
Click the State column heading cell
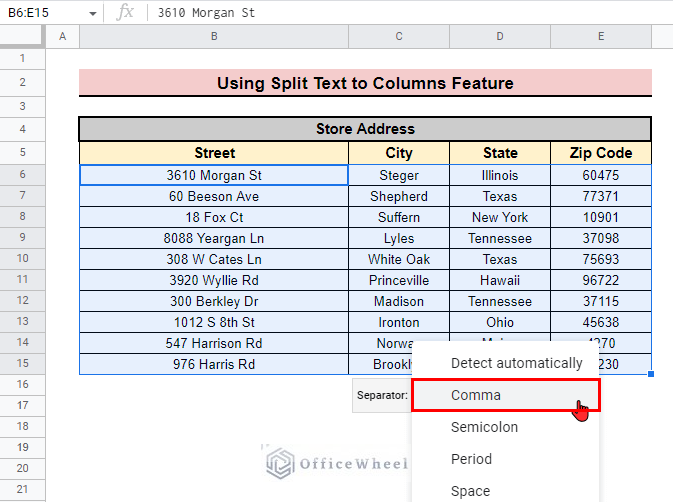click(500, 153)
